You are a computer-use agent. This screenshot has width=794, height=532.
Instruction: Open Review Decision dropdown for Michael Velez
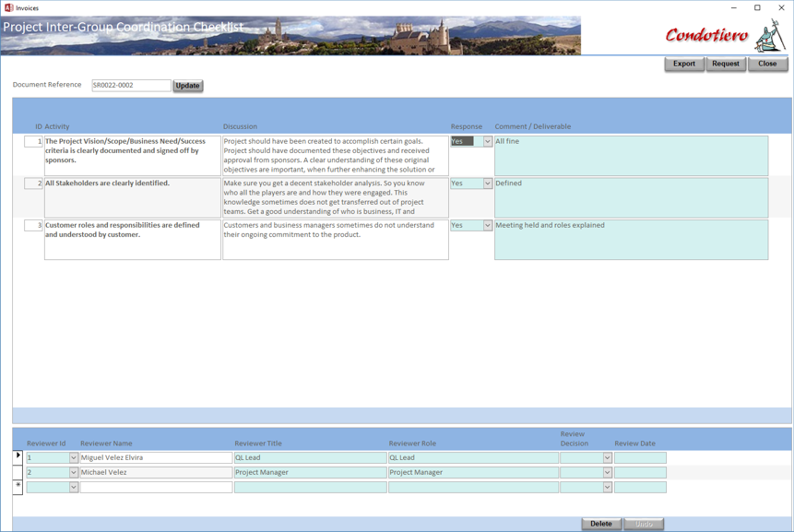pos(608,472)
